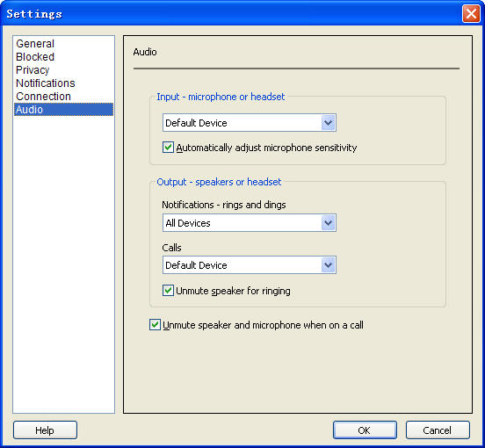Disable Unmute speaker for ringing checkbox

(x=168, y=290)
